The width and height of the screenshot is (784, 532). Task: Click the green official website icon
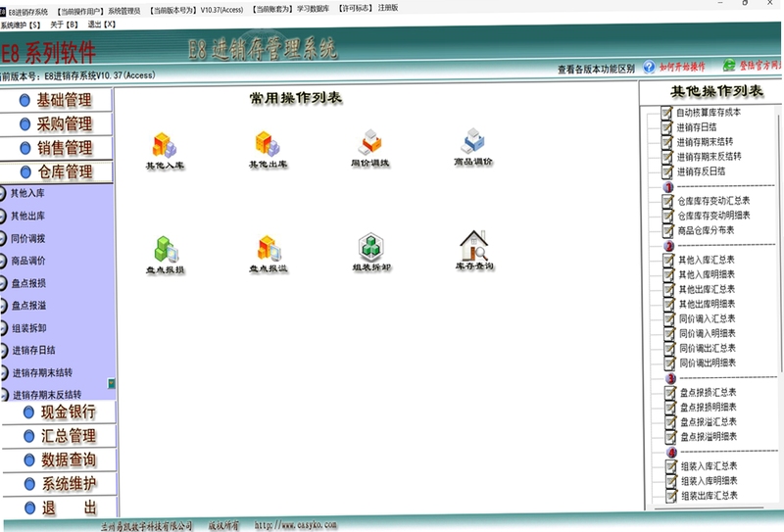[x=729, y=65]
